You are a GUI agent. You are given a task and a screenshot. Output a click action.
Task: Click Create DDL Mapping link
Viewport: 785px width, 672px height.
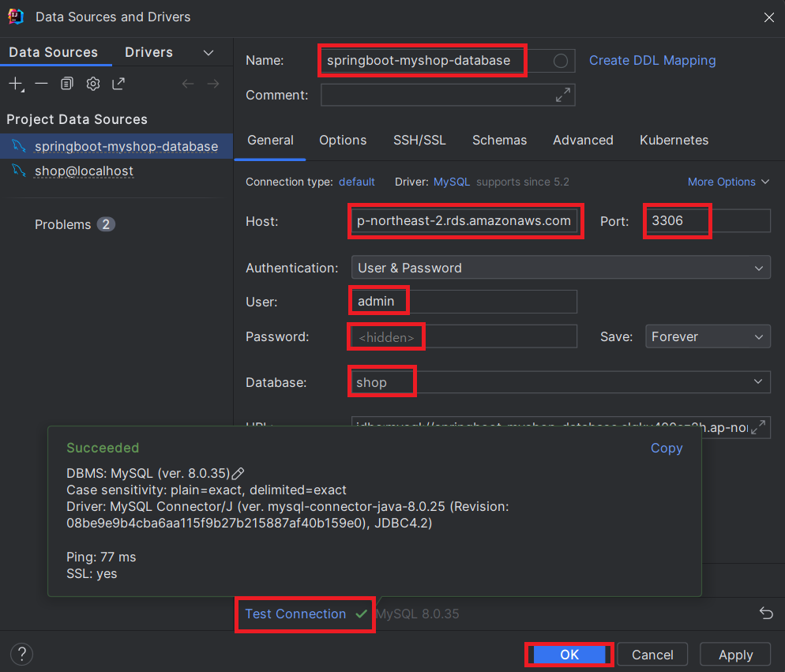(x=652, y=61)
